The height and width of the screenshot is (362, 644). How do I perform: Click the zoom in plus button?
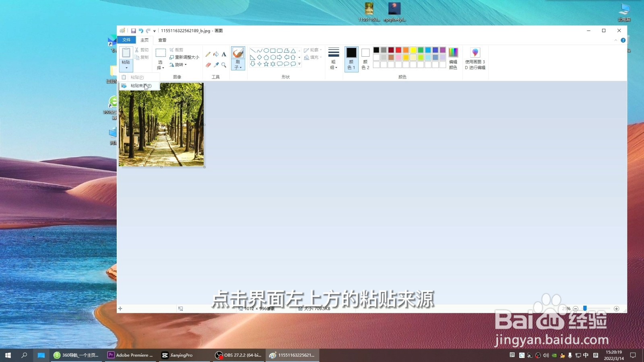coord(616,309)
